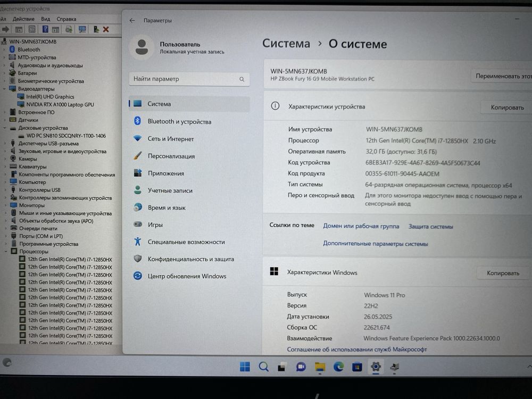
Task: Open Домен или рабочая группа link
Action: coord(361,226)
